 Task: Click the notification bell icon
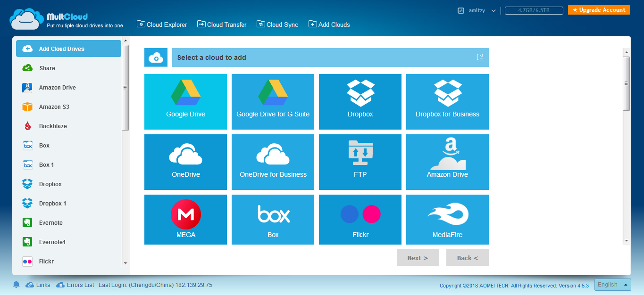coord(17,285)
